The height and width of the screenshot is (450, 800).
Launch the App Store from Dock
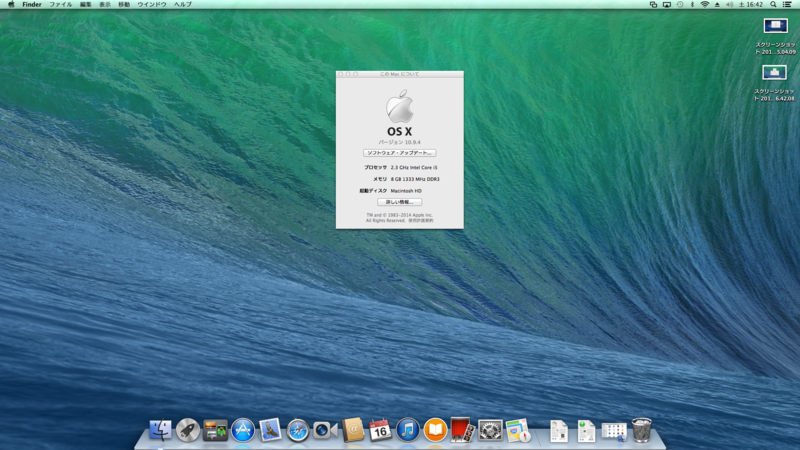pos(243,430)
